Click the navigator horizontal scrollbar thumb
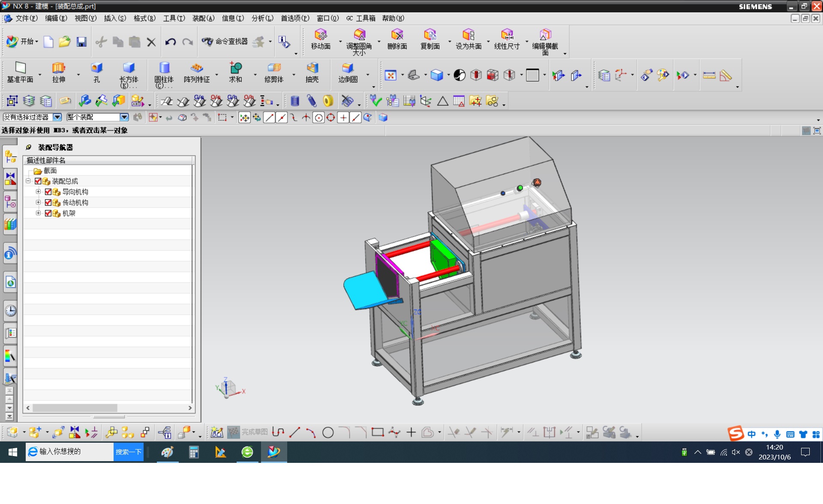This screenshot has height=504, width=823. (x=75, y=408)
